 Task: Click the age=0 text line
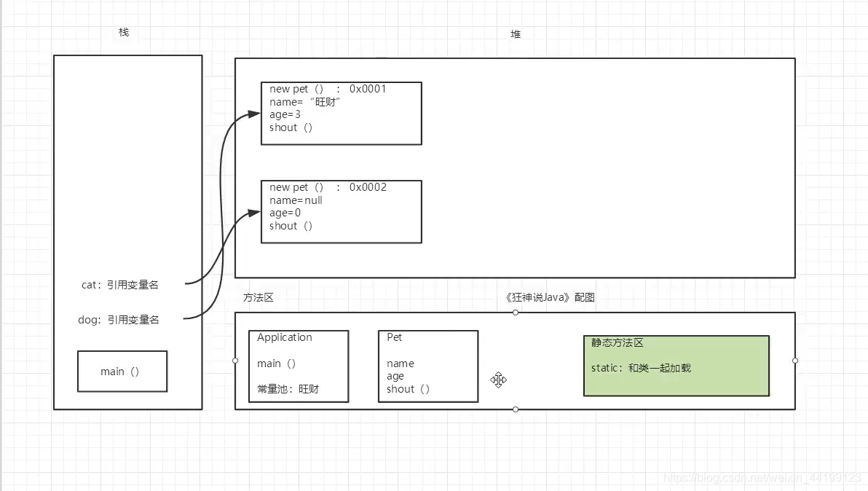tap(285, 213)
